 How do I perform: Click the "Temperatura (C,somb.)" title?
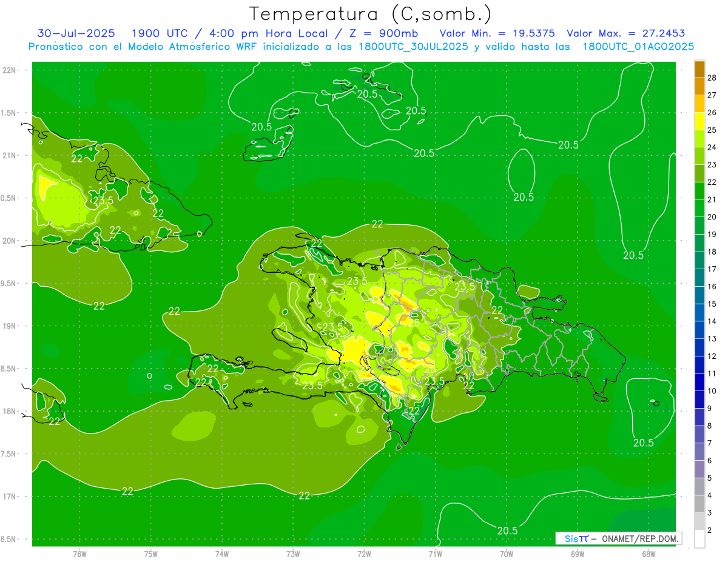pyautogui.click(x=370, y=14)
